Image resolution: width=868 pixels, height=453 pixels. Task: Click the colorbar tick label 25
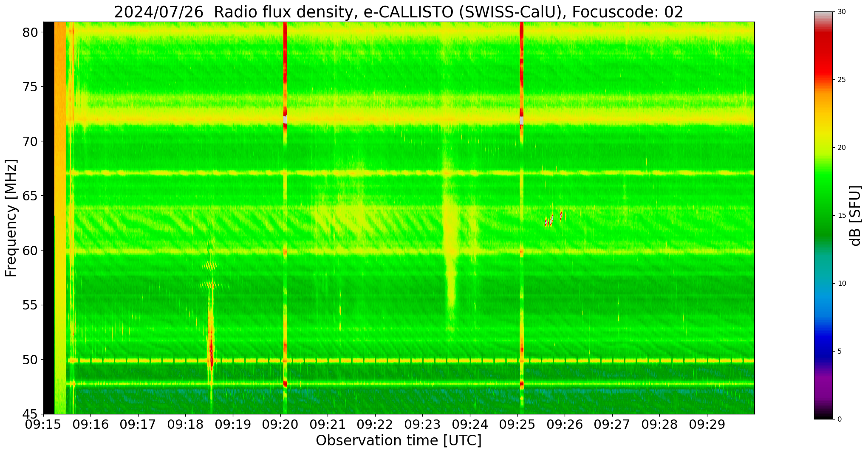(841, 79)
